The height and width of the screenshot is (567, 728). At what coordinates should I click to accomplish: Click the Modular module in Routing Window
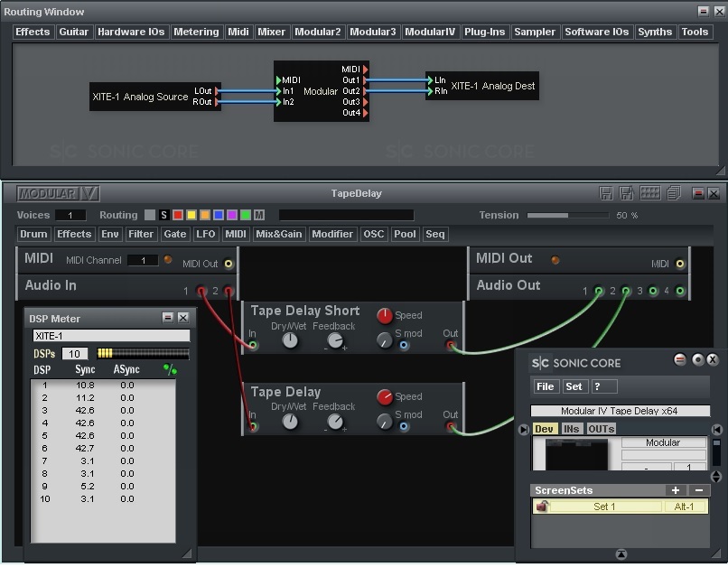[321, 91]
